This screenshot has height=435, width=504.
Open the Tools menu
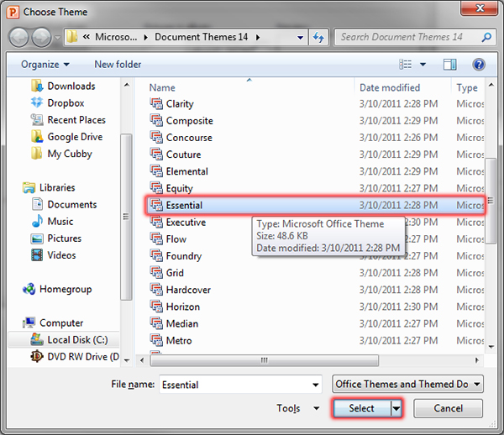pyautogui.click(x=297, y=408)
